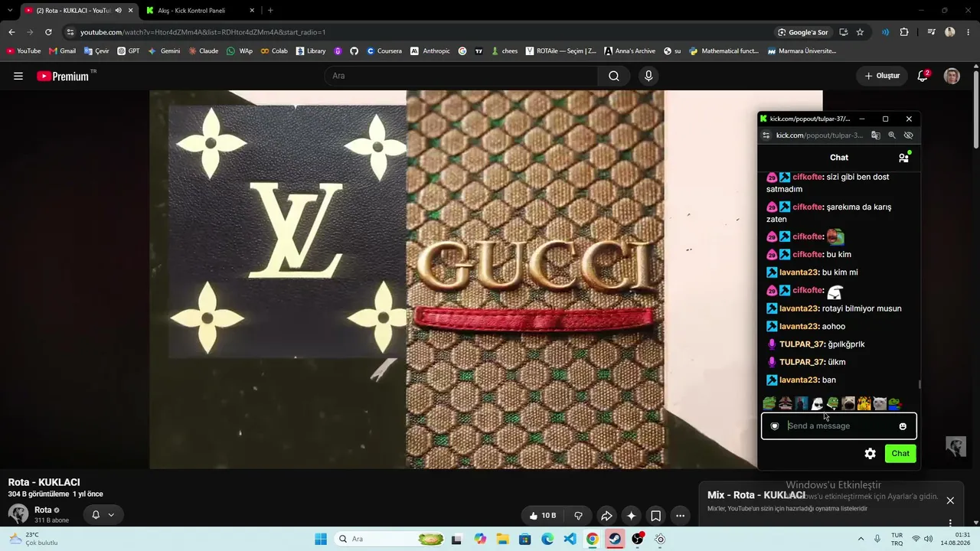Screen dimensions: 980x551
Task: Open Microsoft Edge from the taskbar
Action: 547,539
